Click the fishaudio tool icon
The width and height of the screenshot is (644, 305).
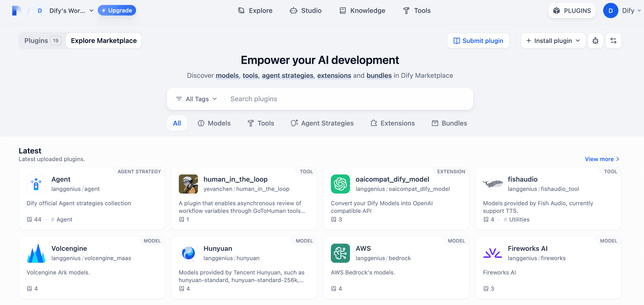pos(493,183)
